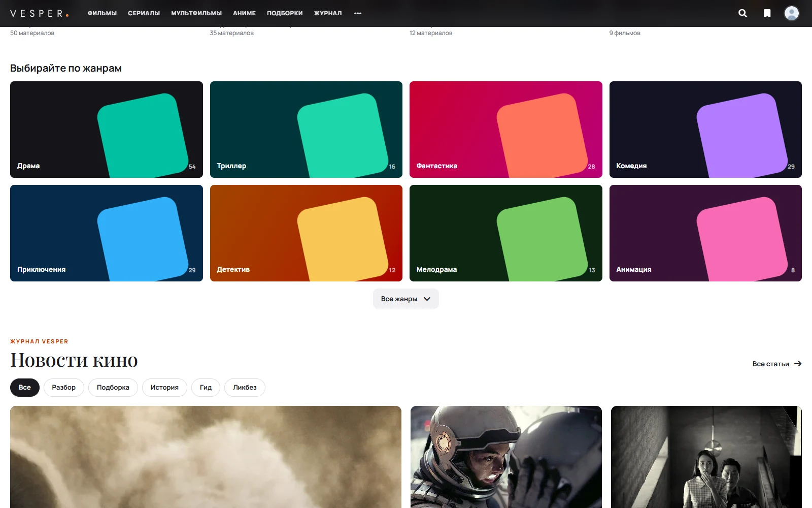Open the search icon in header
This screenshot has height=508, width=812.
(742, 13)
